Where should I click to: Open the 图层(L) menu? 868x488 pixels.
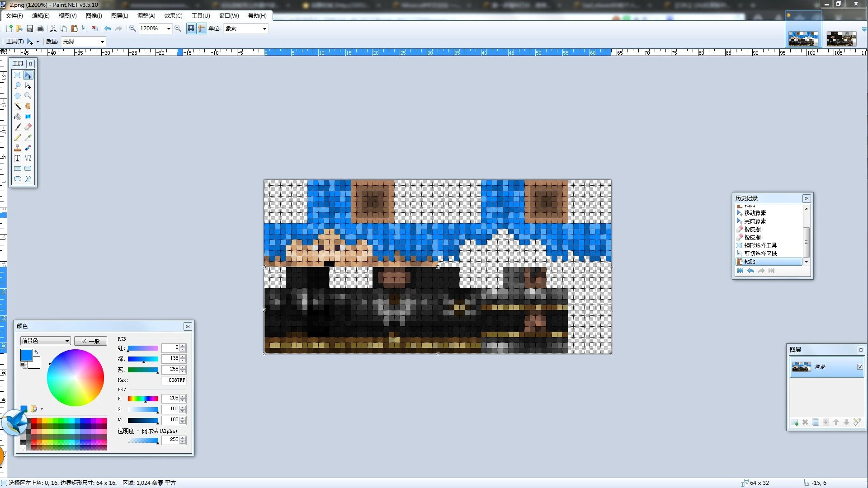120,16
